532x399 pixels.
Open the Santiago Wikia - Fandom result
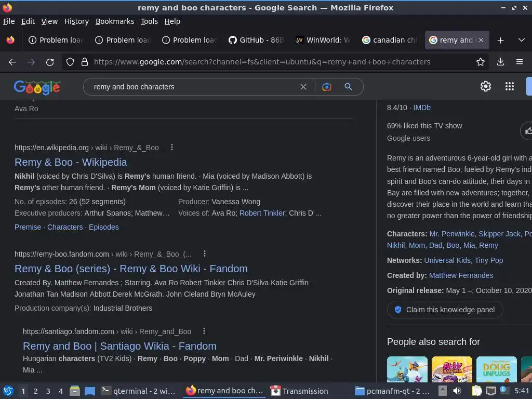coord(119,346)
